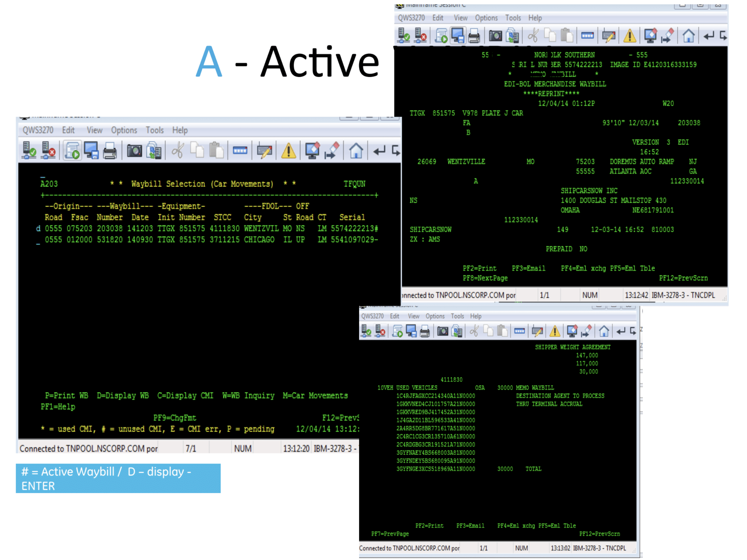Click Home icon in Waybill Selection window

356,151
